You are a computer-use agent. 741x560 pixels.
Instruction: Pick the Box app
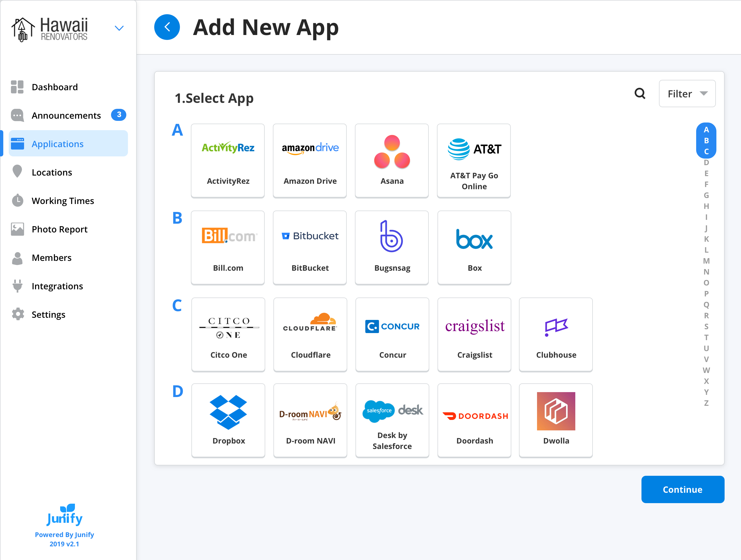point(474,247)
